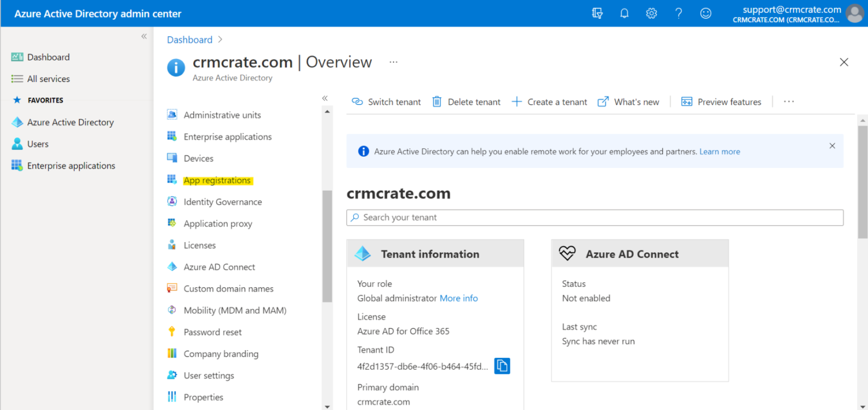Image resolution: width=868 pixels, height=410 pixels.
Task: Open Devices in the Azure AD menu
Action: click(199, 158)
